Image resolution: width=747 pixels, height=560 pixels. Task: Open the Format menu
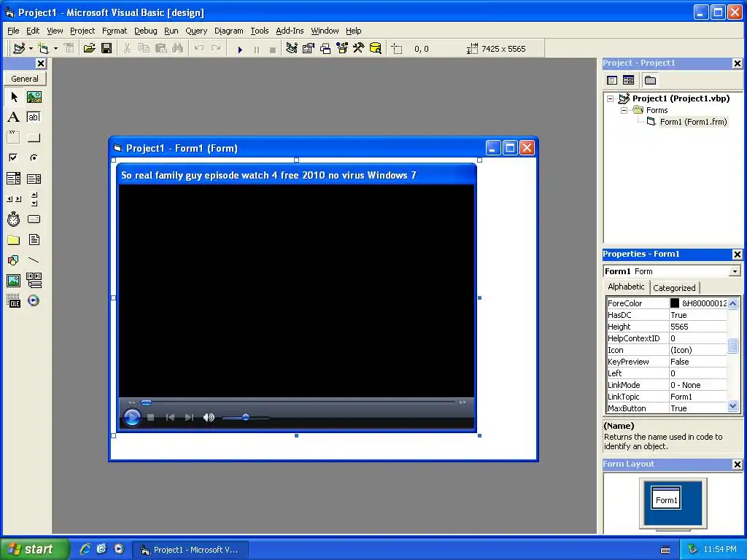pyautogui.click(x=115, y=31)
